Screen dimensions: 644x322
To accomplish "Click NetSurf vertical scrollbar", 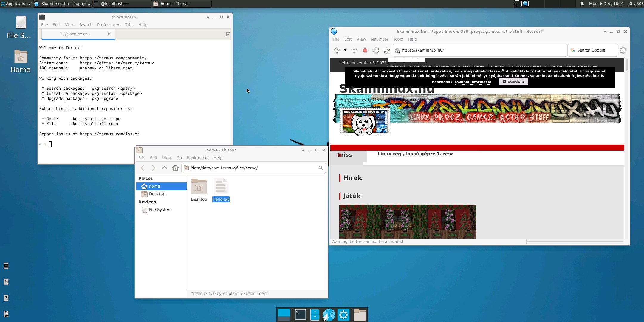I will 627,65.
